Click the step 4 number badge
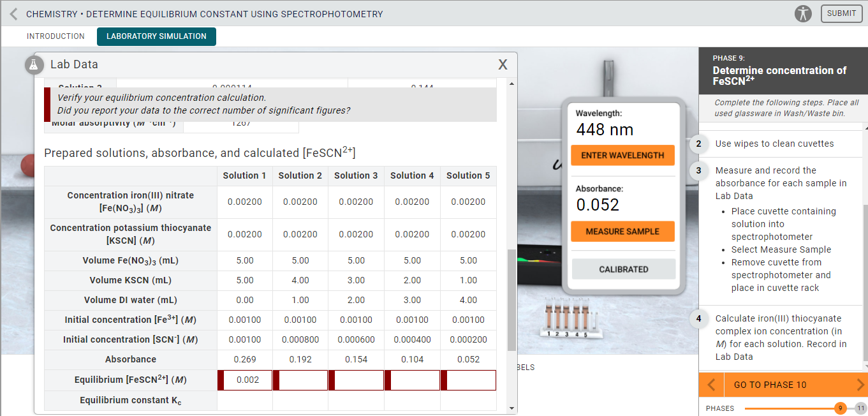This screenshot has width=868, height=416. 698,319
